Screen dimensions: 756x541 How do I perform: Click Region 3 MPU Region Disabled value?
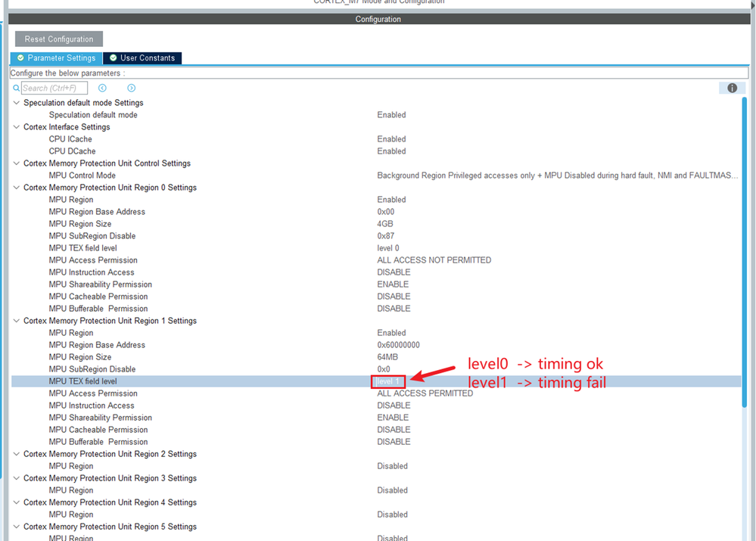[393, 490]
